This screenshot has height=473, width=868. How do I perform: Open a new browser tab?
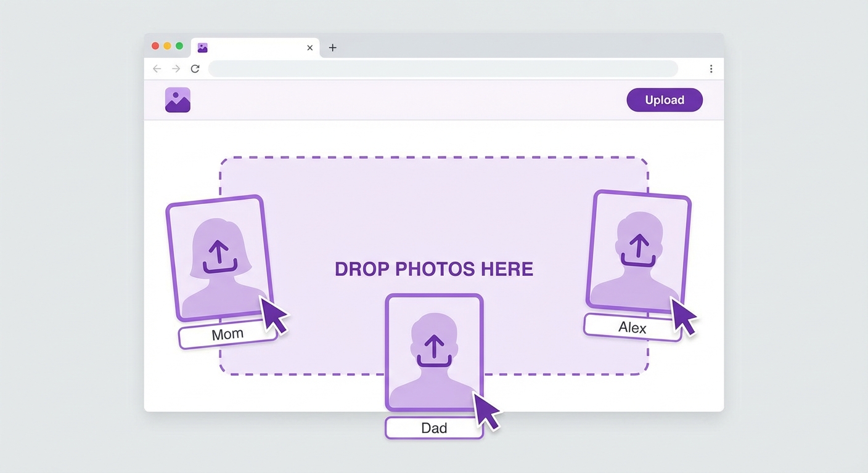(332, 47)
